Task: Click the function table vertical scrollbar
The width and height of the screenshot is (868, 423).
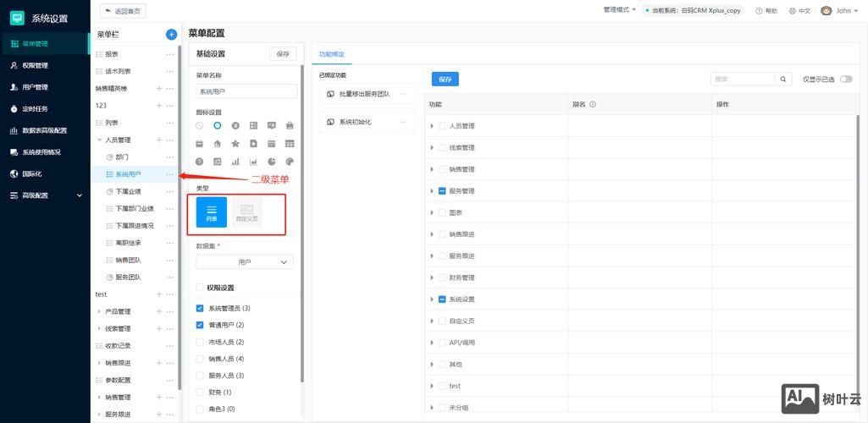Action: click(x=859, y=256)
